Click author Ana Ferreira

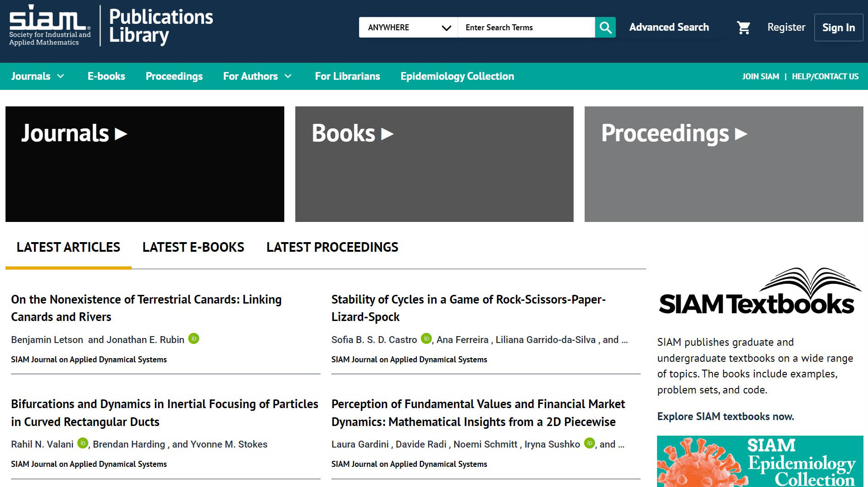coord(463,340)
